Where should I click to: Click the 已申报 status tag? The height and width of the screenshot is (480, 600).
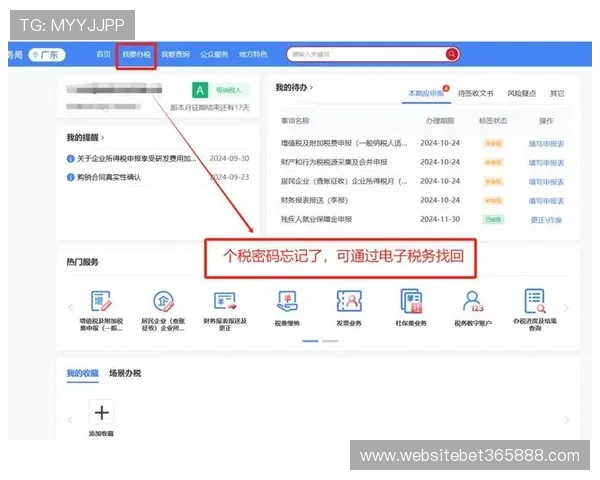tap(493, 220)
